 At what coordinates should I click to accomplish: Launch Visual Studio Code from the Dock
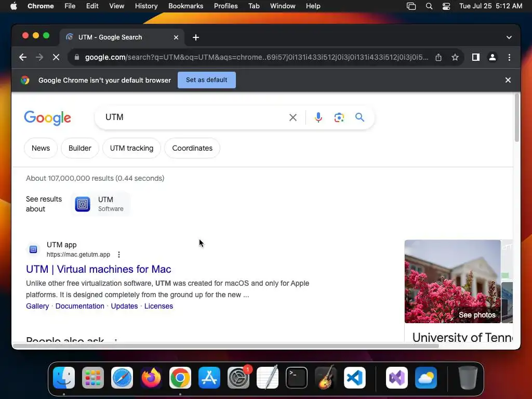click(355, 378)
